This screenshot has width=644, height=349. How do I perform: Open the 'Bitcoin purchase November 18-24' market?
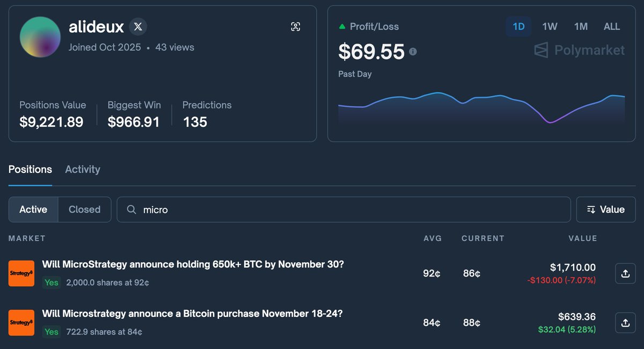coord(192,313)
